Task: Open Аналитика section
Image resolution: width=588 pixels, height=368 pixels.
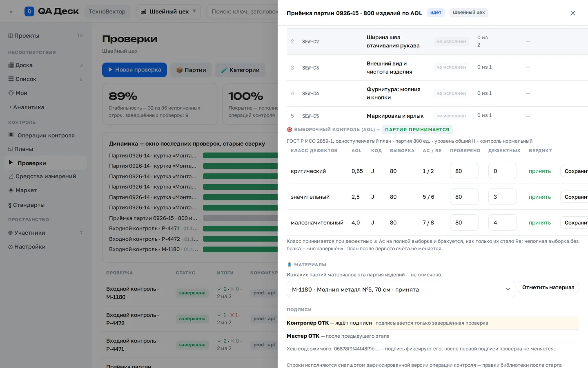Action: pos(45,107)
